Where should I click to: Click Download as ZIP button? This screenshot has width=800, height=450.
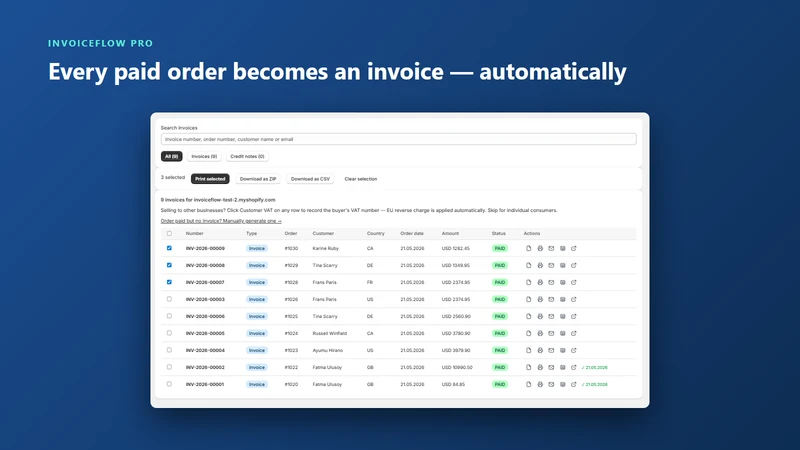258,179
